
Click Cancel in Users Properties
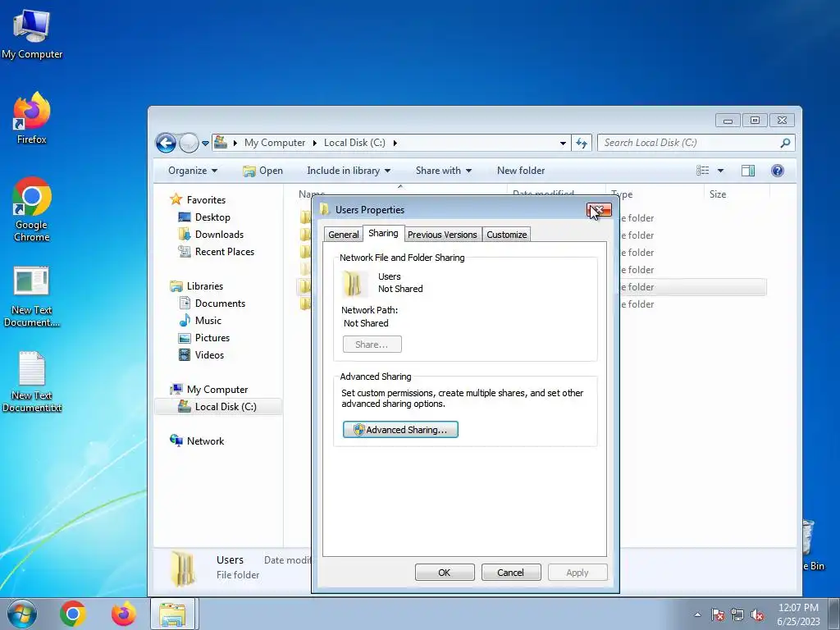pos(510,572)
